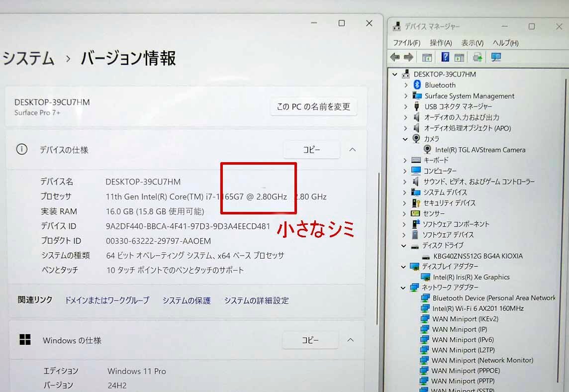Select WAN Miniport (PPTP) entry
This screenshot has width=569, height=392.
pos(463,381)
